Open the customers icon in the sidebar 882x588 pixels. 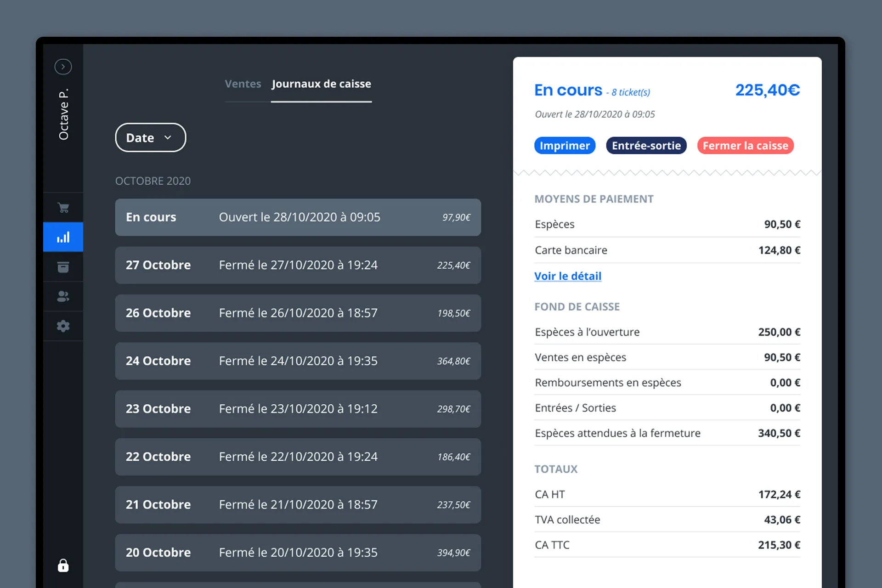click(x=63, y=296)
